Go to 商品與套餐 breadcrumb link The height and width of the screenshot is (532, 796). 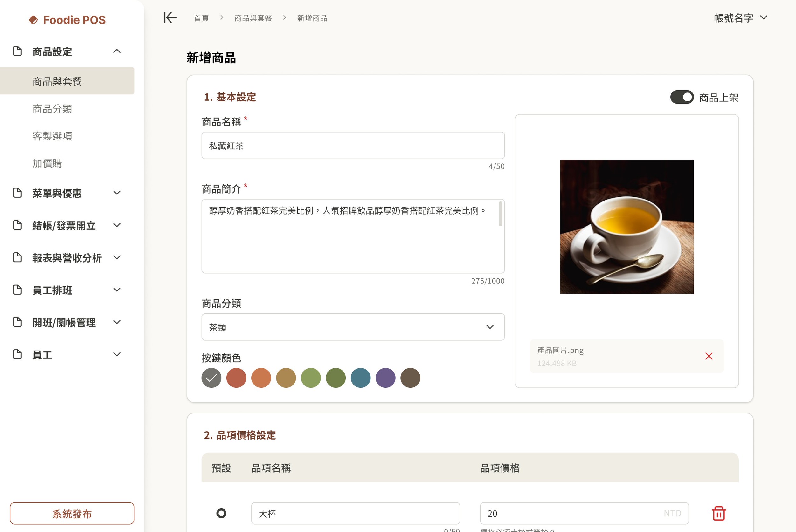tap(253, 18)
